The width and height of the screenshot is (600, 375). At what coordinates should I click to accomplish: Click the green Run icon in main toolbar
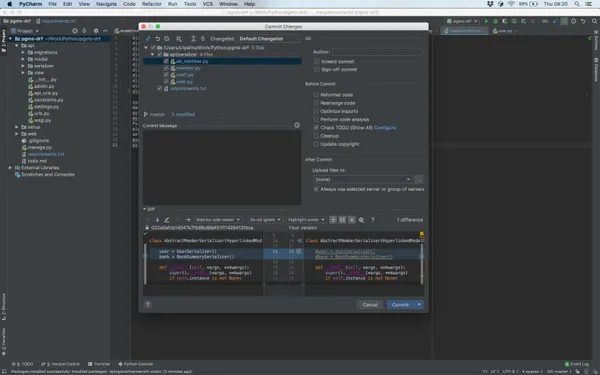pos(486,21)
